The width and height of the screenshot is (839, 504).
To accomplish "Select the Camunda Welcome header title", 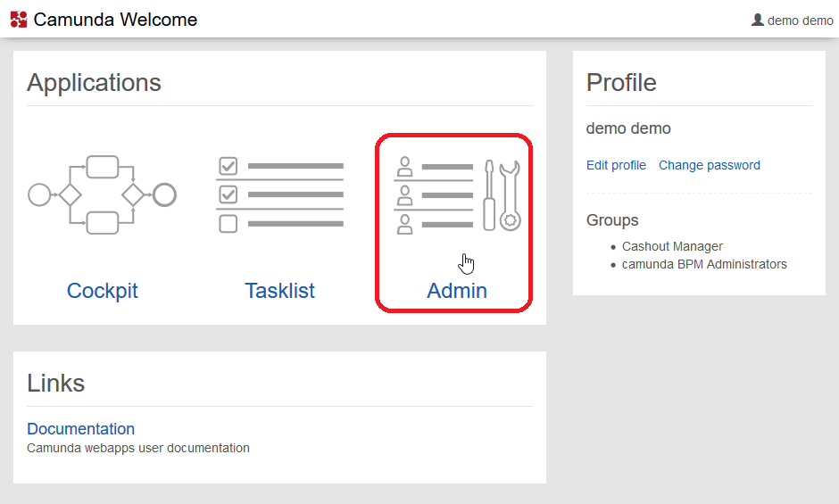I will point(115,20).
